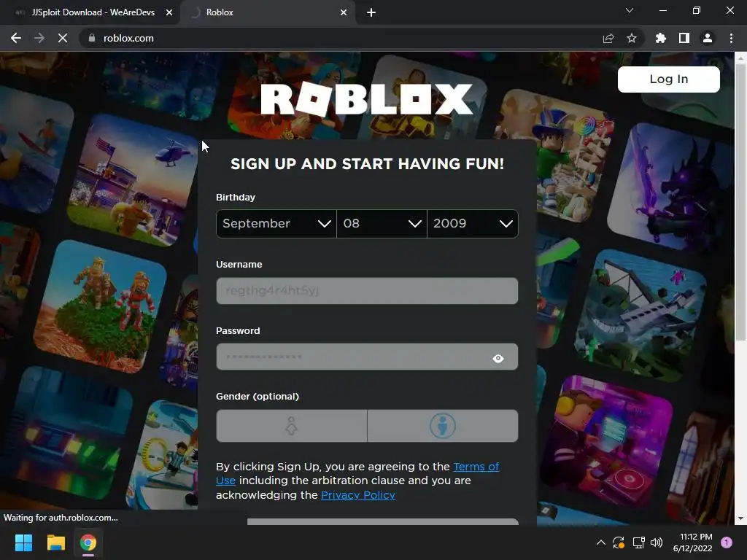Click the update sync tray icon

coord(619,542)
